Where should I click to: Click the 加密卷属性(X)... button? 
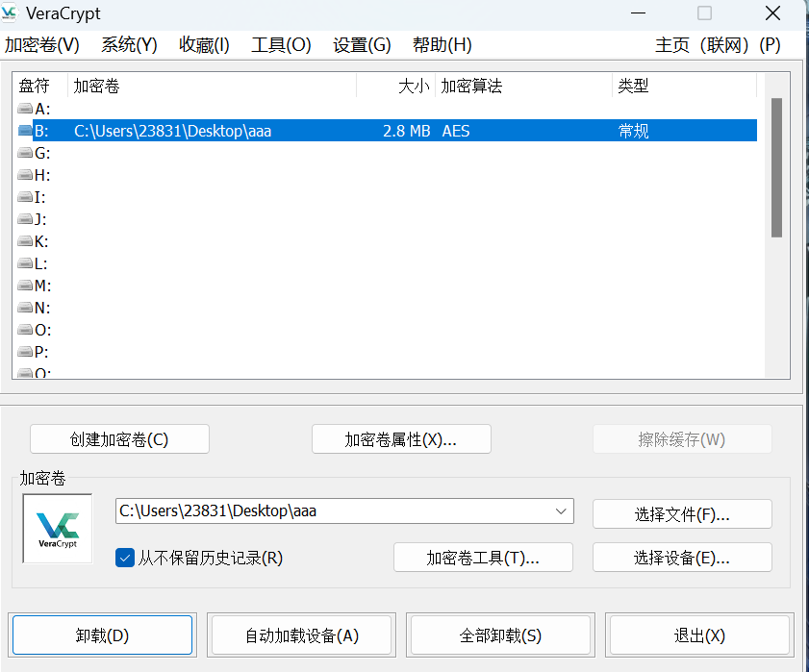401,439
